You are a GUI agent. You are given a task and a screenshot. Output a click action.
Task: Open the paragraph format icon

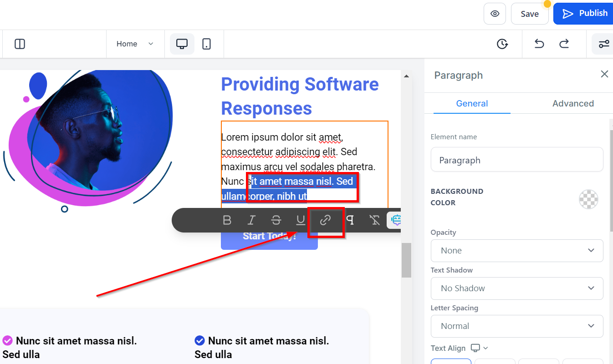[x=350, y=220]
